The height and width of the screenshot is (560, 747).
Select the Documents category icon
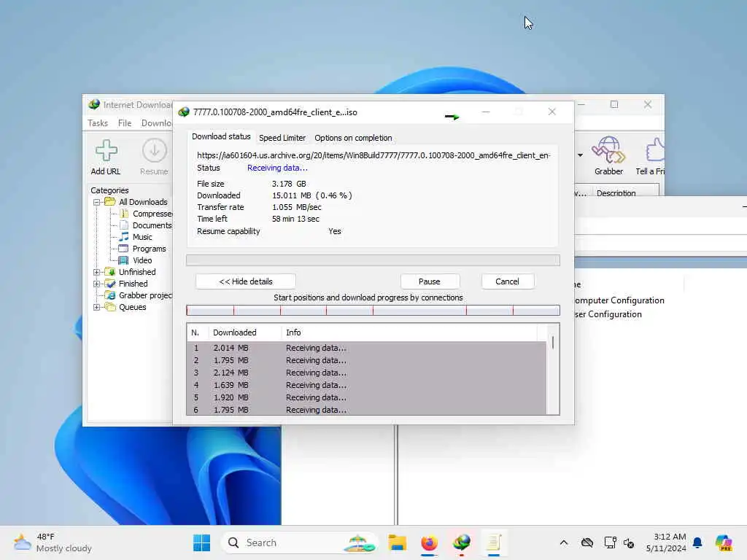click(124, 225)
